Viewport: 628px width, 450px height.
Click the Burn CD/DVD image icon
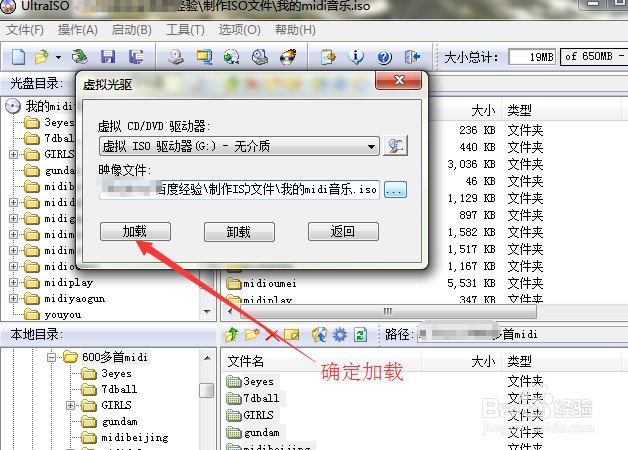point(288,57)
